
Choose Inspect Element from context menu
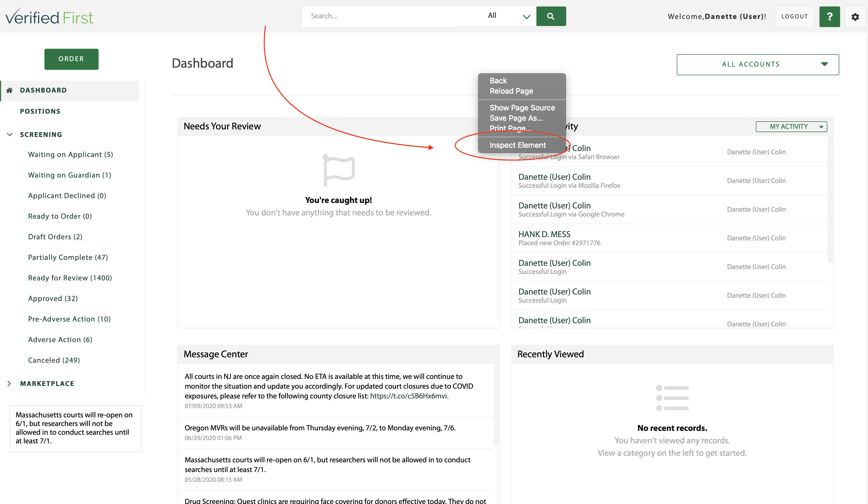point(517,145)
